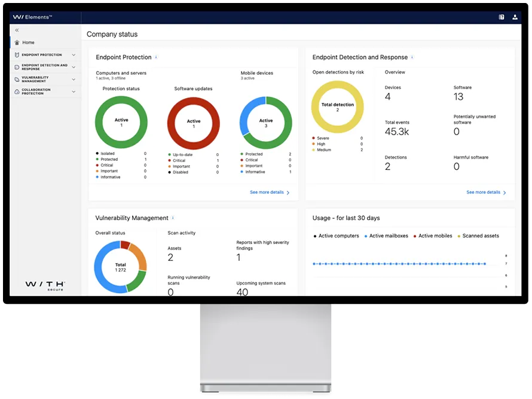The image size is (532, 399).
Task: Expand the Endpoint Protection sidebar section
Action: 74,55
